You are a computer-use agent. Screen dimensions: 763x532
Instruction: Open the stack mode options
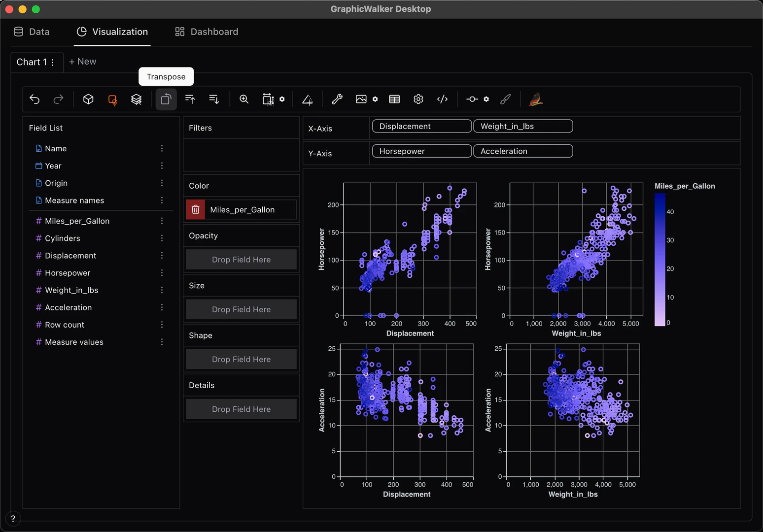pyautogui.click(x=137, y=99)
